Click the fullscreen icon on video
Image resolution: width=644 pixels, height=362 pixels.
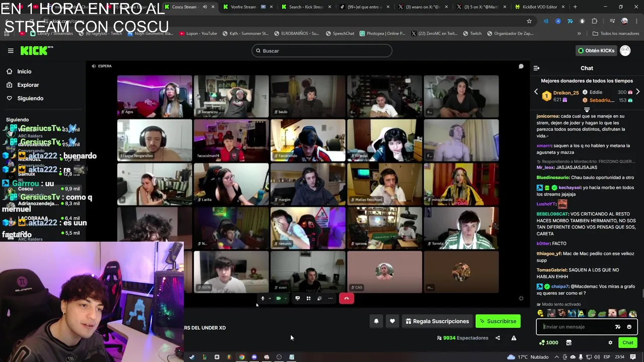pos(521,298)
